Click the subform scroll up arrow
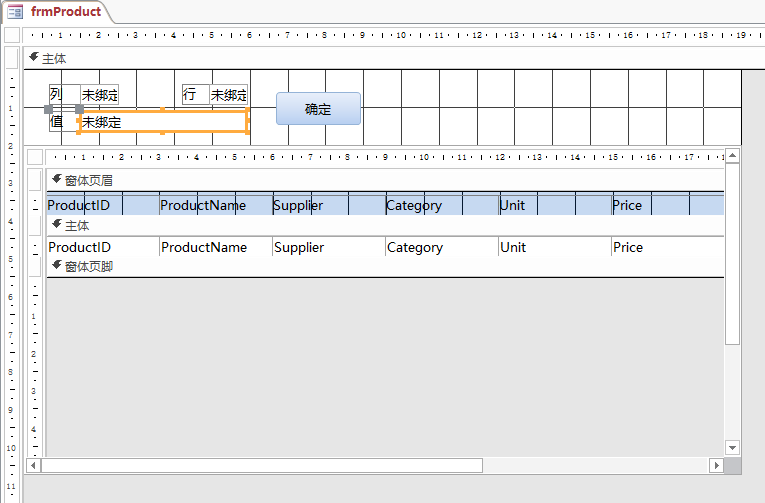The width and height of the screenshot is (765, 503). coord(732,156)
